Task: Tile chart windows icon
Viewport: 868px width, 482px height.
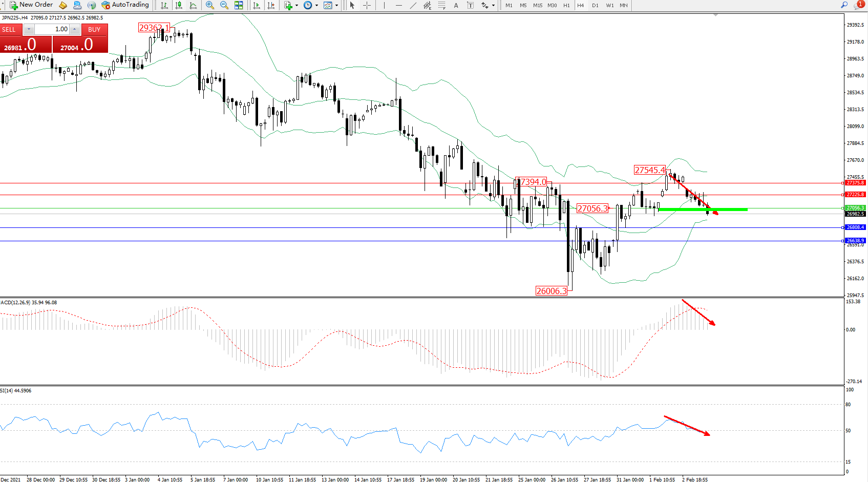Action: [x=239, y=5]
